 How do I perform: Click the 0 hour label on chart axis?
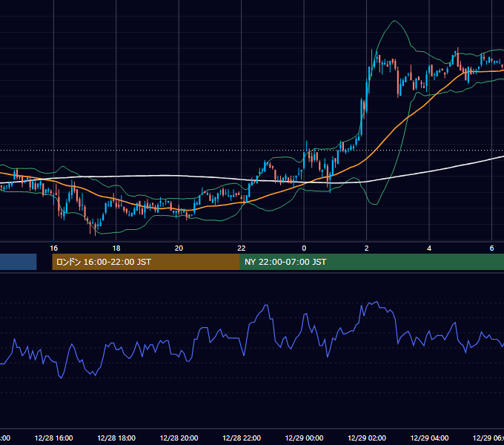(x=304, y=248)
